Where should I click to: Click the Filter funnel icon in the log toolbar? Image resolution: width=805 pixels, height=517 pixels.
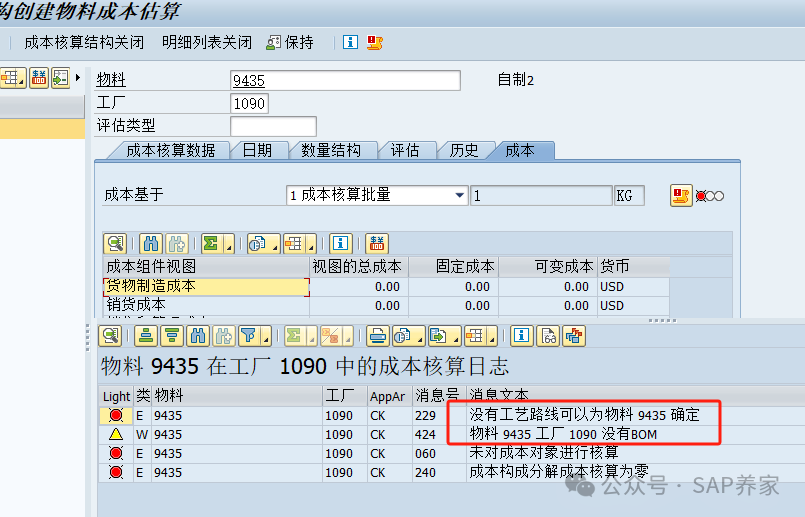tap(249, 336)
